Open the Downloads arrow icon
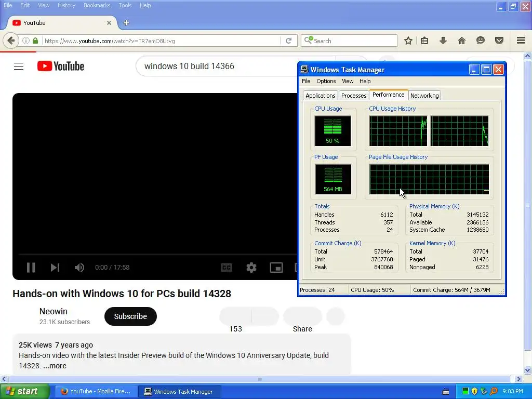Image resolution: width=532 pixels, height=399 pixels. point(443,41)
